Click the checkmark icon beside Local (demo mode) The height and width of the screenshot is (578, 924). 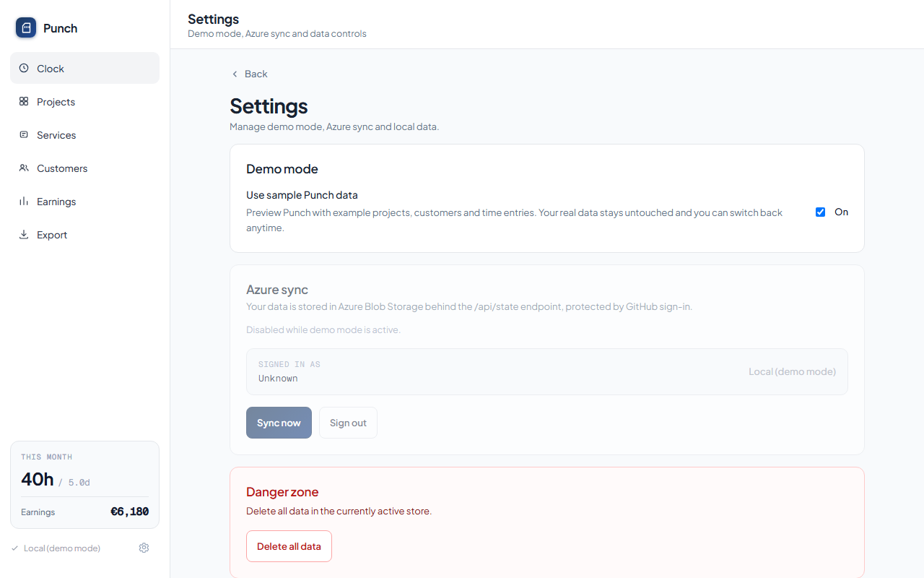(15, 548)
